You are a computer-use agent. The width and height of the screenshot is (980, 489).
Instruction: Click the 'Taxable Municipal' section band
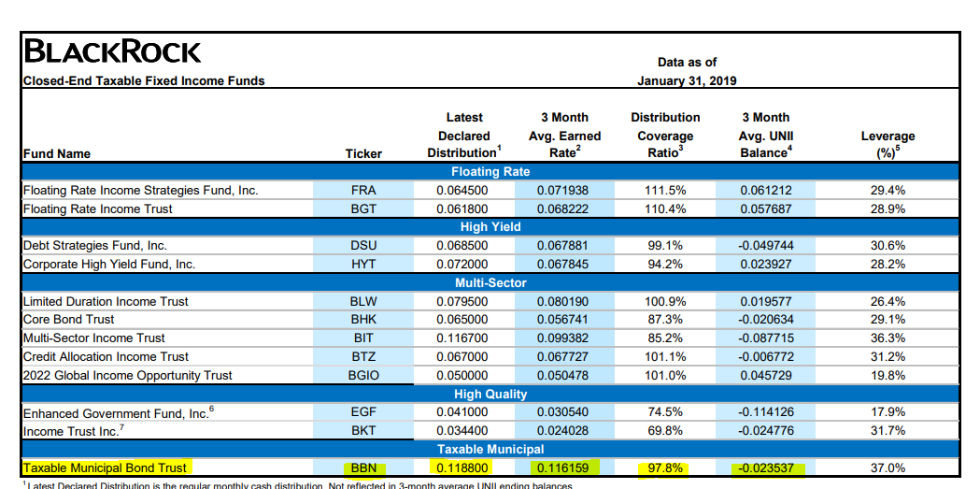click(x=490, y=449)
